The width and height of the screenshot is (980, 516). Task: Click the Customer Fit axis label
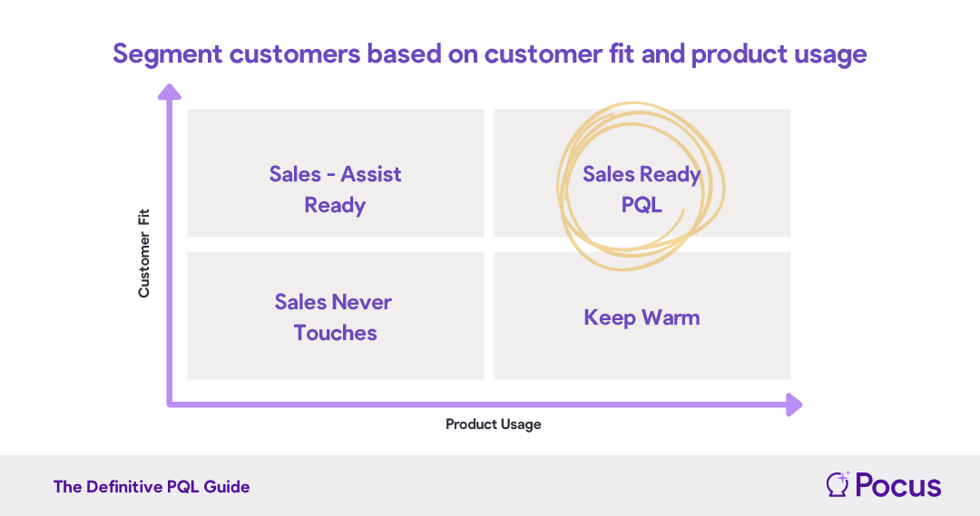point(143,253)
